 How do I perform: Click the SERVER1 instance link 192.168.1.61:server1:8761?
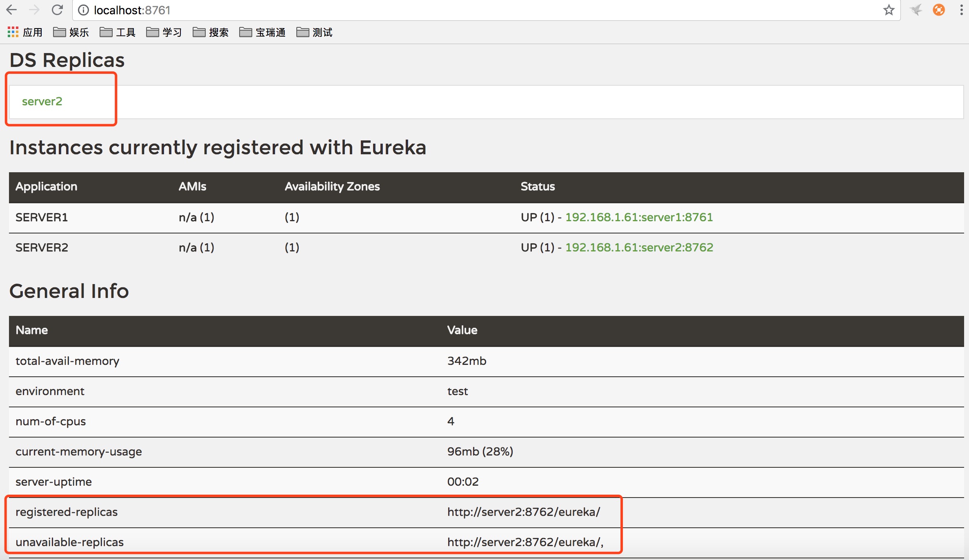coord(639,217)
